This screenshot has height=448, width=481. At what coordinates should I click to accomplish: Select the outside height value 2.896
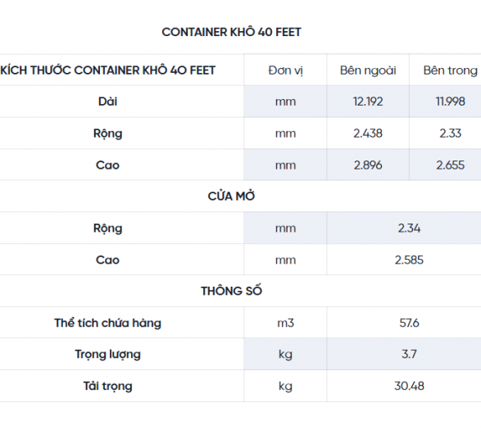pyautogui.click(x=368, y=165)
